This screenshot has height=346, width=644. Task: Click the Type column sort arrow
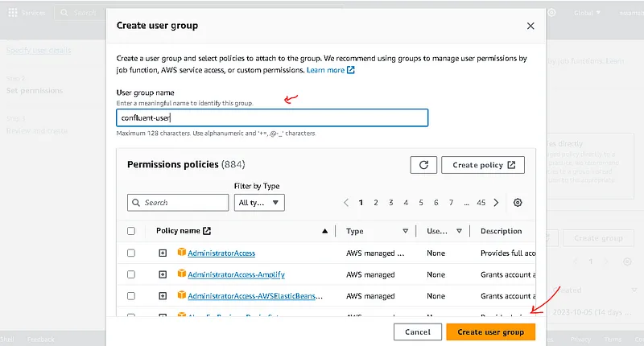click(405, 231)
